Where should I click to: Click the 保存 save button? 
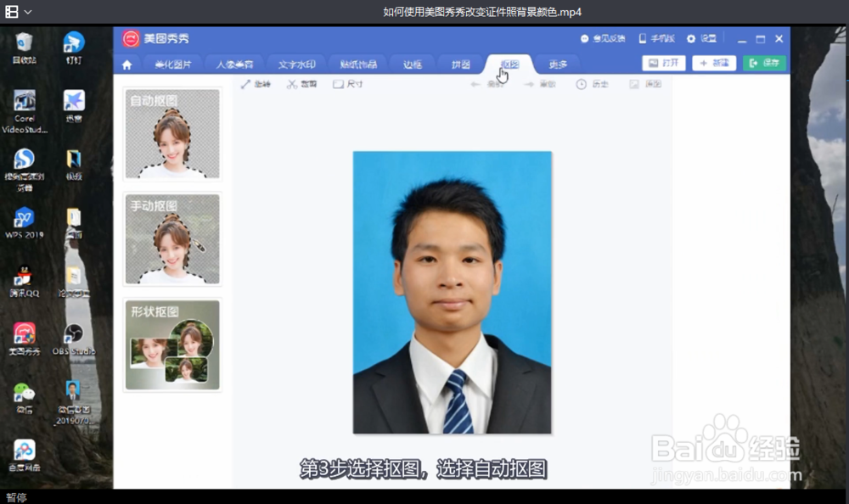point(763,62)
